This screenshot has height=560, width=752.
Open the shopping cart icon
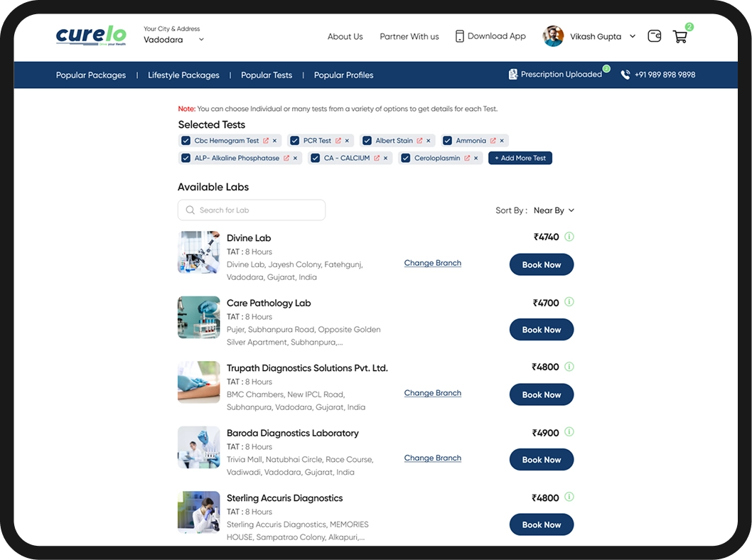(680, 37)
